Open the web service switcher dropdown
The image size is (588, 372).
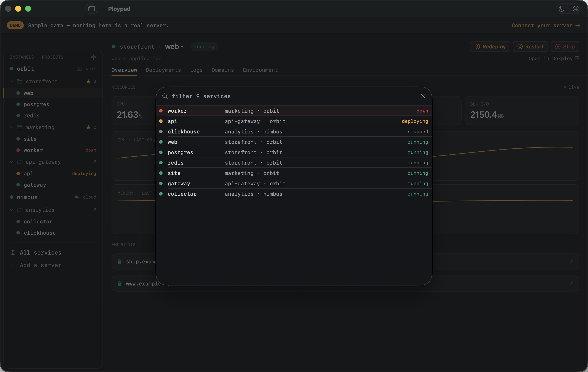click(x=174, y=47)
